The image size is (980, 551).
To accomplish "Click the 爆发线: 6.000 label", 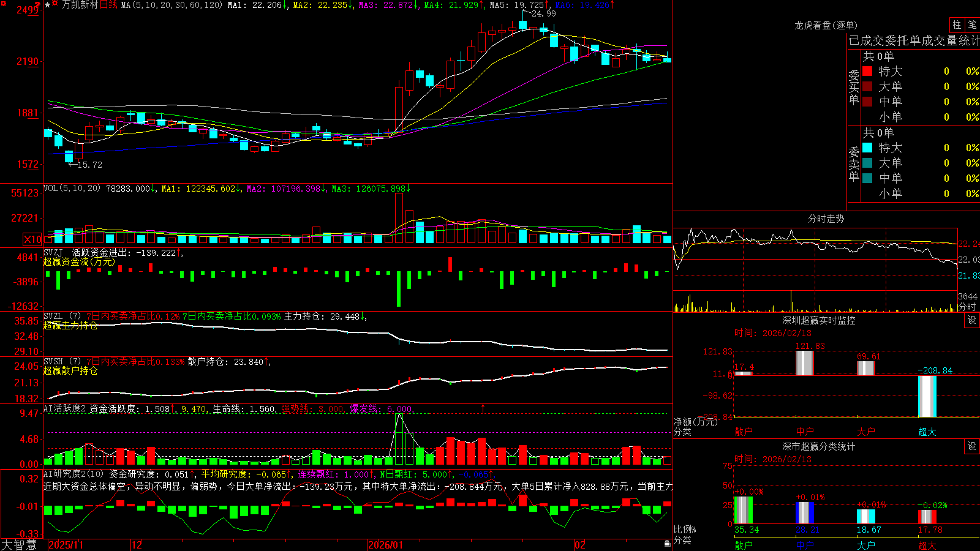I will 380,408.
